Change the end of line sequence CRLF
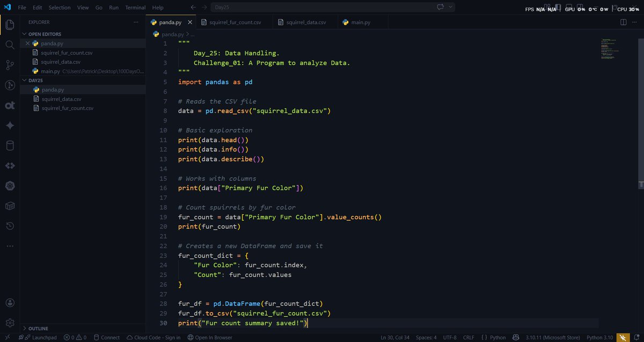Screen dimensions: 644x342 (469, 337)
